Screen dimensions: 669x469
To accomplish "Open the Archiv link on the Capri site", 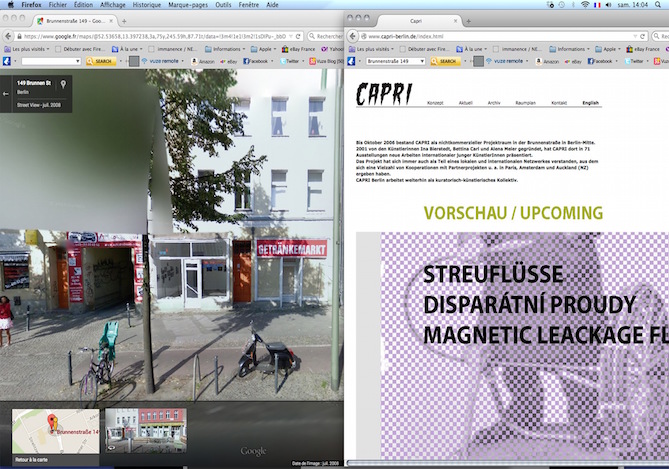I will (x=494, y=103).
